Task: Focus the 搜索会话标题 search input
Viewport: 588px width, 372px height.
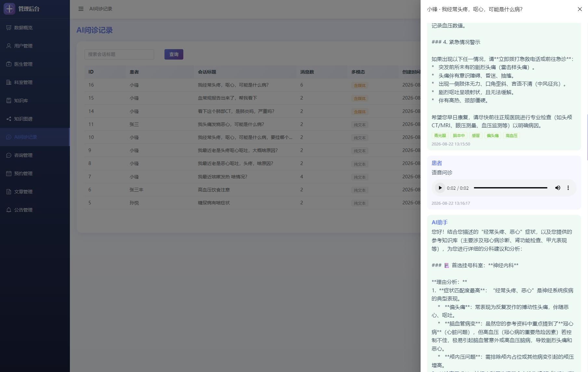Action: (x=119, y=54)
